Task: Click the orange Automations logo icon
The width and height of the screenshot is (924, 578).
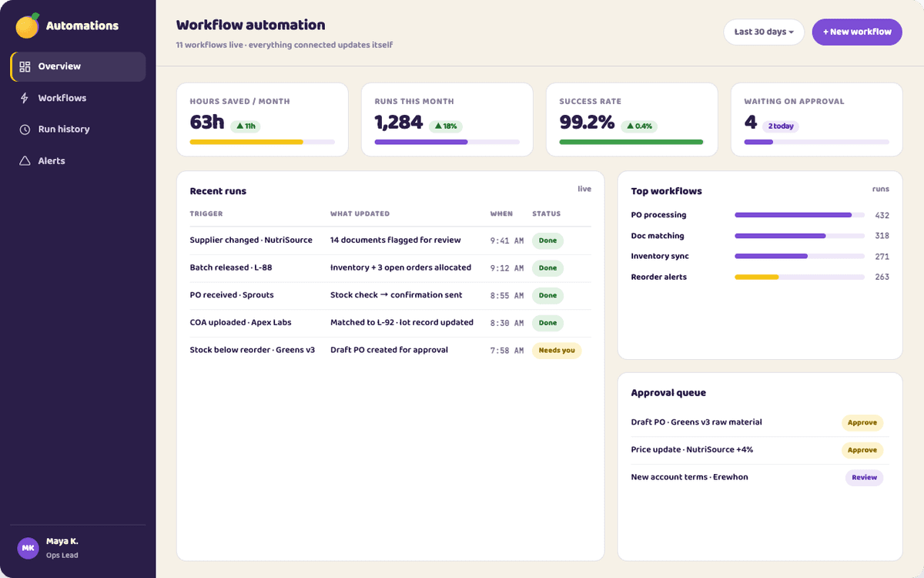Action: pyautogui.click(x=28, y=26)
